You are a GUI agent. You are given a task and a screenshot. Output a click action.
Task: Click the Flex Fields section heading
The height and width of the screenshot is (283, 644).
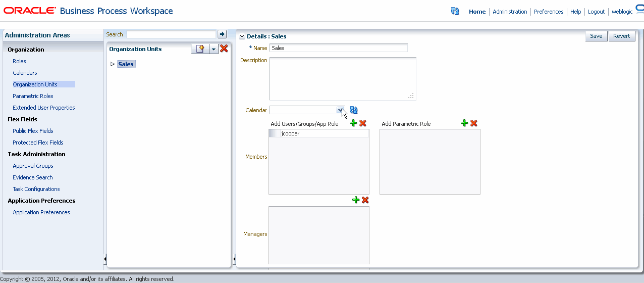22,119
